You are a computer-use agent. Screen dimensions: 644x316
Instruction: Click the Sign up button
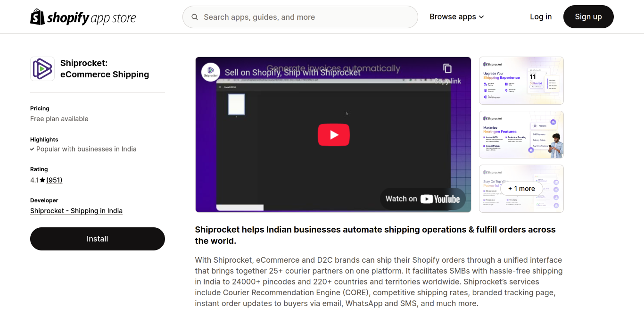click(x=588, y=17)
